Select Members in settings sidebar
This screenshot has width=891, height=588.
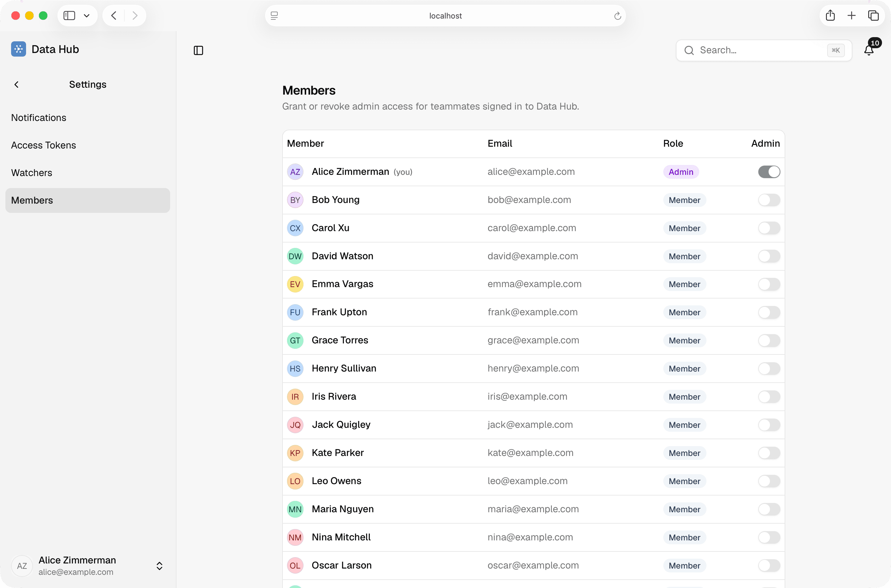[x=88, y=200]
